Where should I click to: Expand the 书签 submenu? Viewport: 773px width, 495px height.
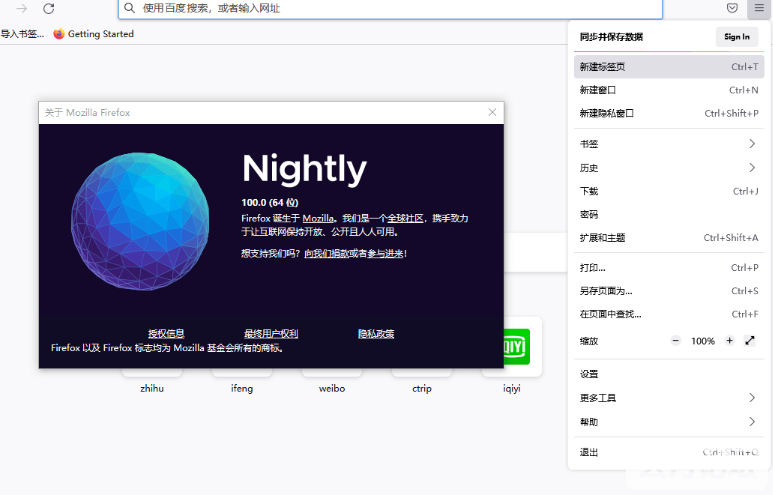pos(669,144)
